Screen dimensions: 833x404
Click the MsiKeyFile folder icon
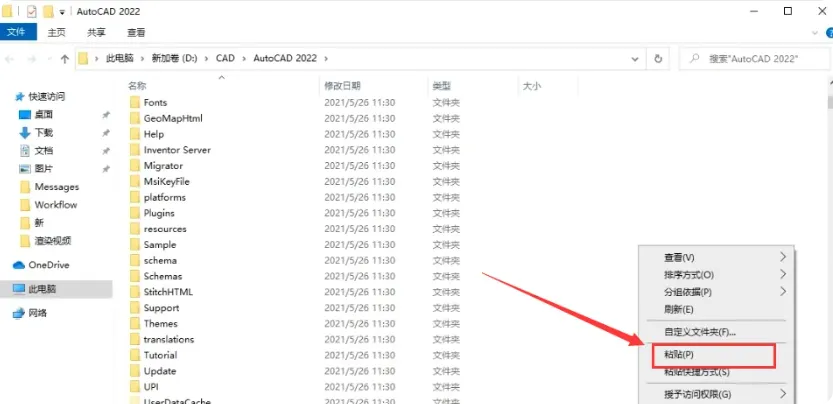click(x=135, y=181)
